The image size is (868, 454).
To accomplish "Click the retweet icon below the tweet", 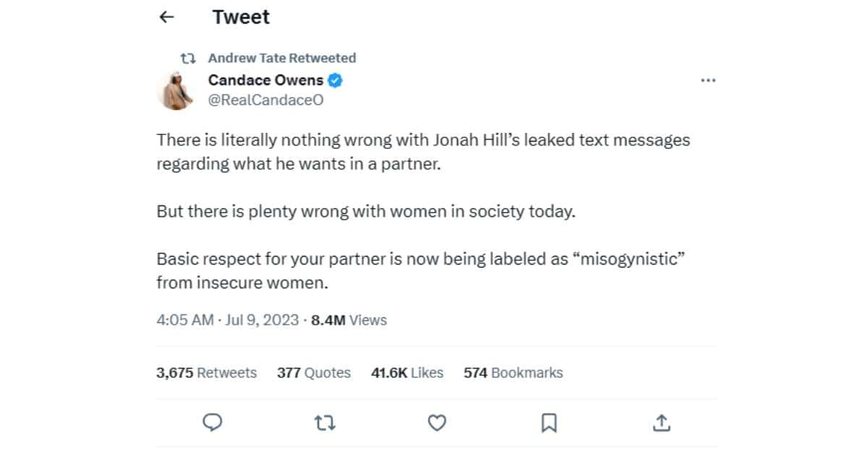I will [325, 422].
